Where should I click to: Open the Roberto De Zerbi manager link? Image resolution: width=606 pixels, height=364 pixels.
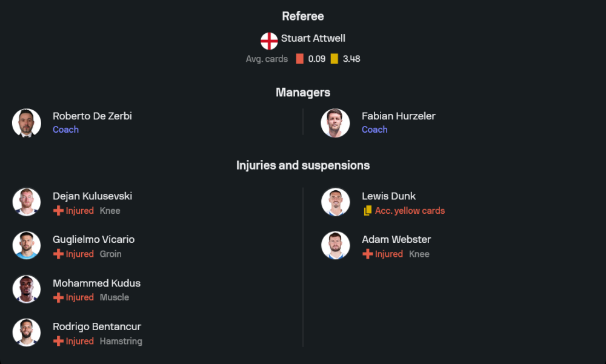click(92, 116)
